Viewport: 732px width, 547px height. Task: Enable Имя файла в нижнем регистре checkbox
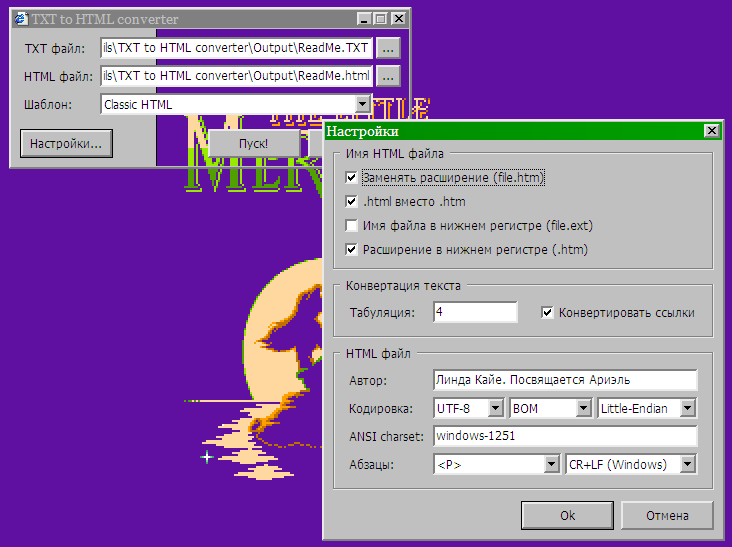(351, 225)
